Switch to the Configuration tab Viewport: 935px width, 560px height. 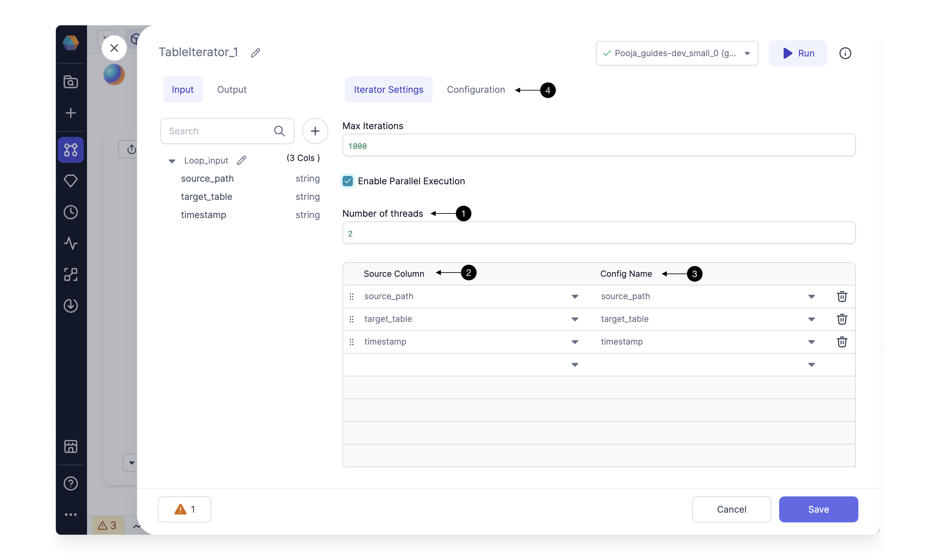pyautogui.click(x=476, y=90)
